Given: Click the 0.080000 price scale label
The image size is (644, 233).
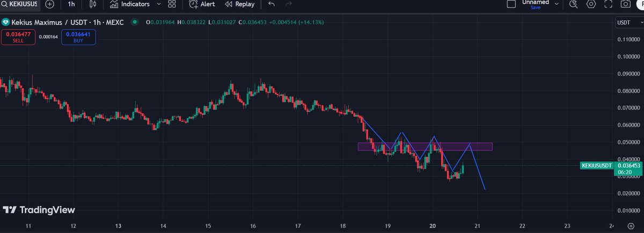Looking at the screenshot, I should pos(628,91).
